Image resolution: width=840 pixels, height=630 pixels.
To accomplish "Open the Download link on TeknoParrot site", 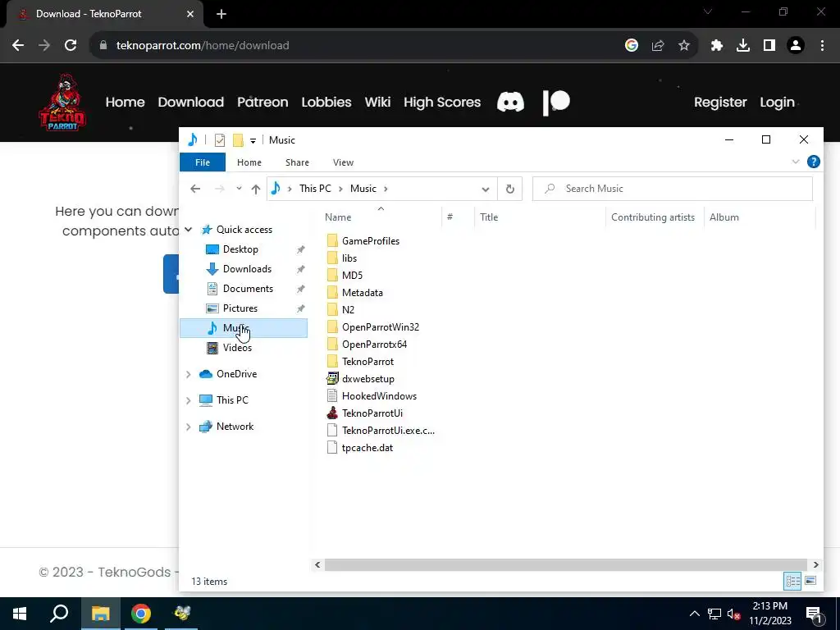I will click(190, 103).
